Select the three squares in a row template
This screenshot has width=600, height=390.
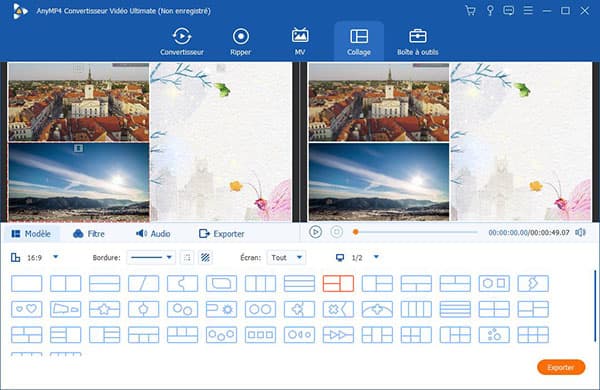pyautogui.click(x=260, y=335)
